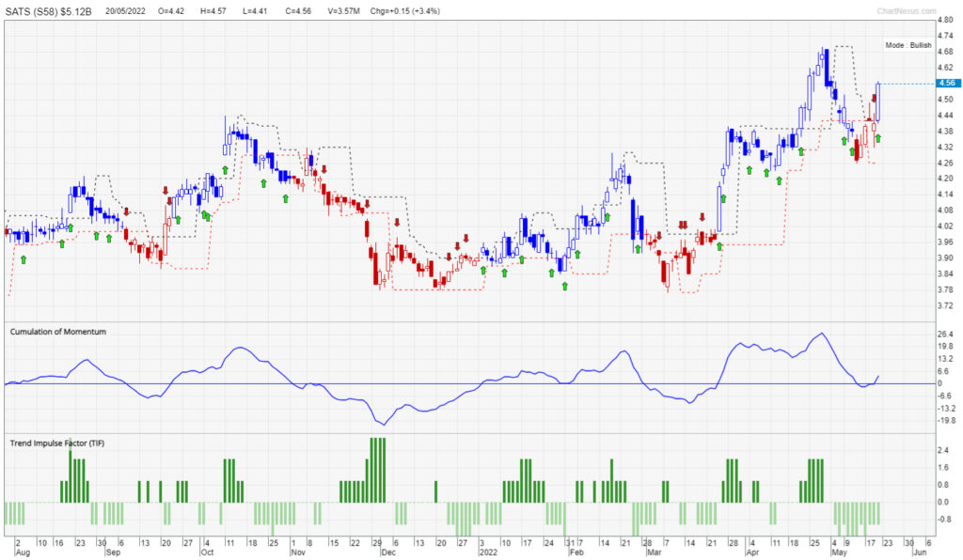Image resolution: width=963 pixels, height=560 pixels.
Task: Click the Apr month label on time axis
Action: (751, 552)
